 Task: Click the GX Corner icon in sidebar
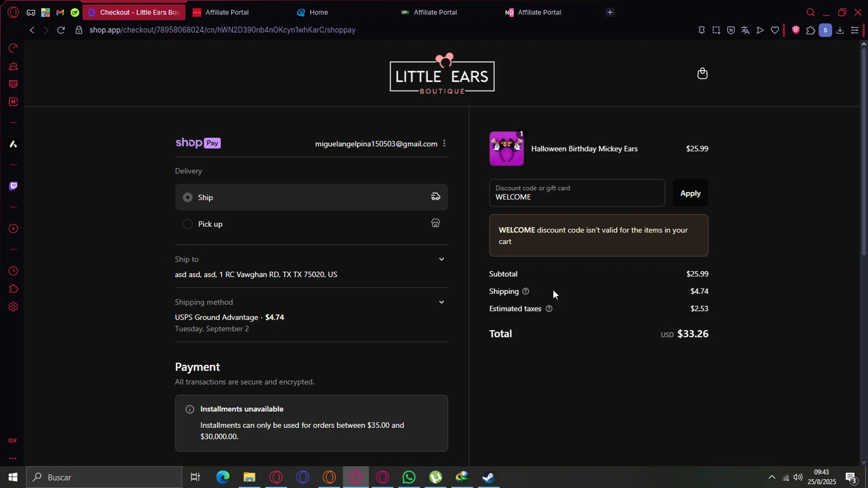tap(13, 441)
